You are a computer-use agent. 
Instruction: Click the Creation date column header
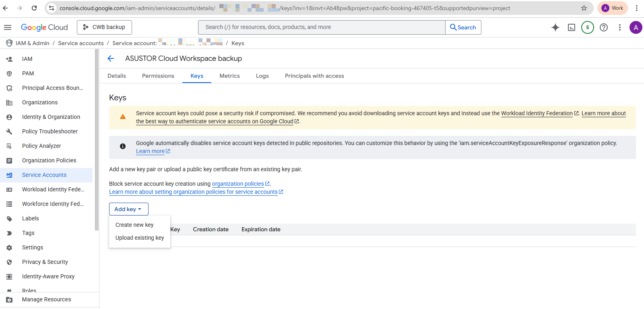(x=211, y=229)
